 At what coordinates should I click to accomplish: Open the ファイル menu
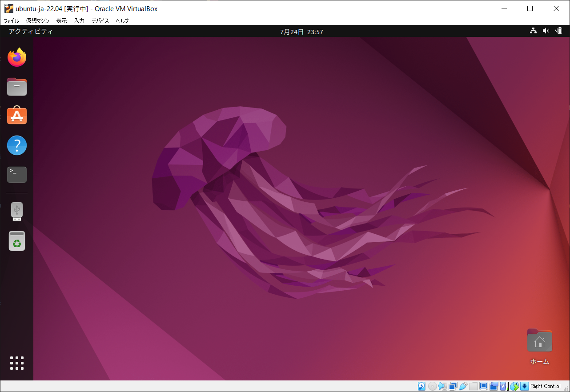tap(12, 20)
